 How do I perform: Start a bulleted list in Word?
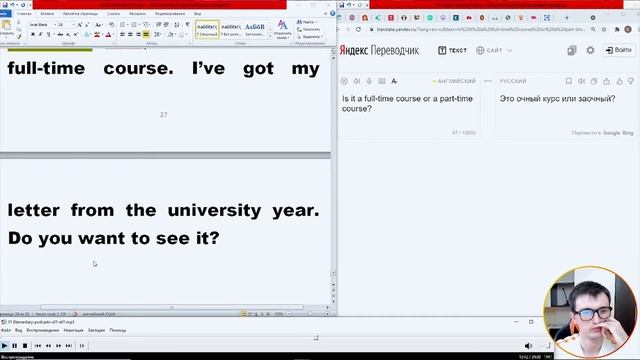[x=122, y=25]
